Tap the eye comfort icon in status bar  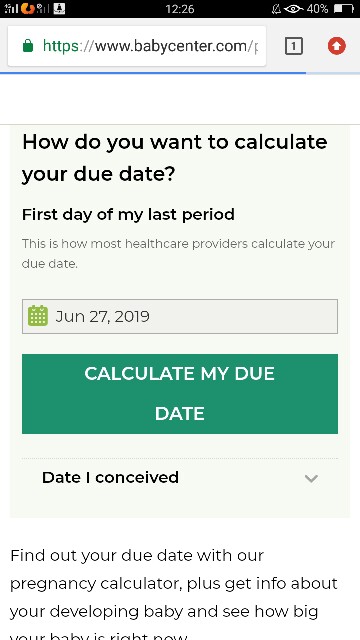coord(293,9)
